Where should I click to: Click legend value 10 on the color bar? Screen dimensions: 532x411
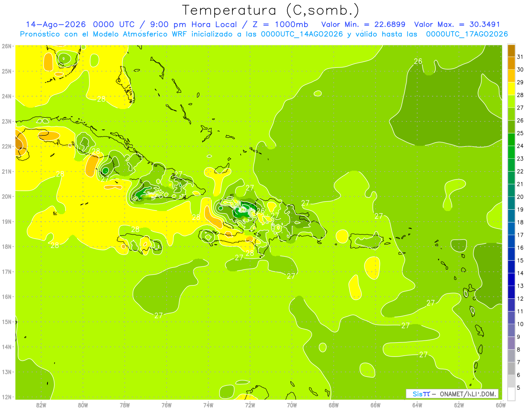point(520,324)
